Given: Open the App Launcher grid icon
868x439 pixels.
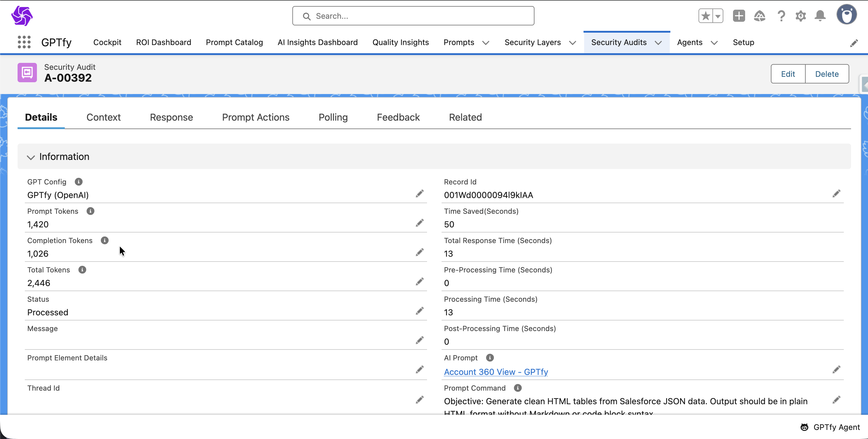Looking at the screenshot, I should [24, 42].
